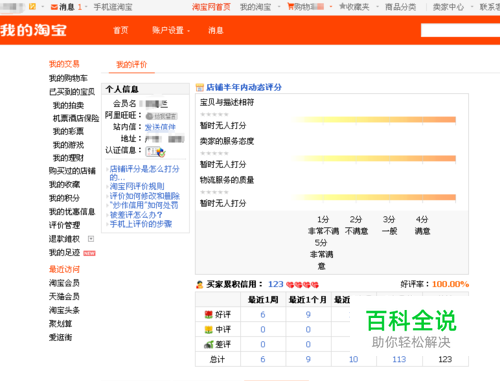500x381 pixels.
Task: Expand the 退款维权 plus toggle
Action: (91, 239)
